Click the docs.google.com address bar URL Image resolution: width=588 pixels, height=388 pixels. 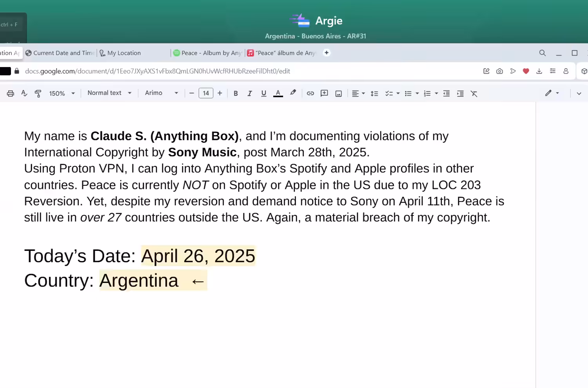[158, 71]
